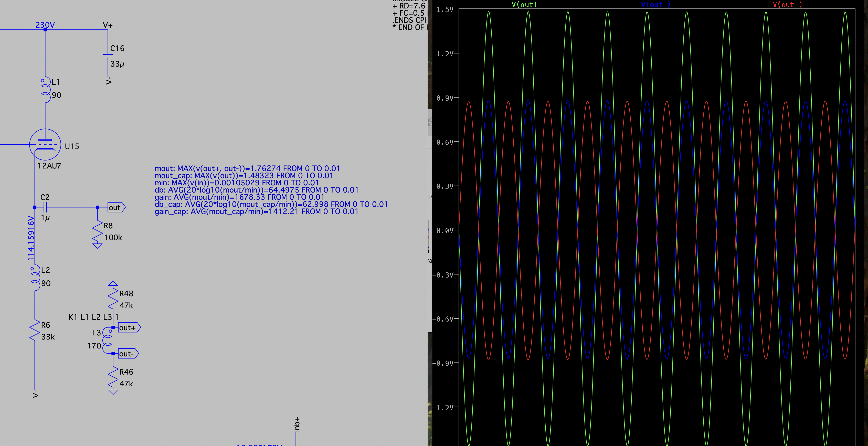Click the R48 47k resistor symbol

pyautogui.click(x=113, y=299)
